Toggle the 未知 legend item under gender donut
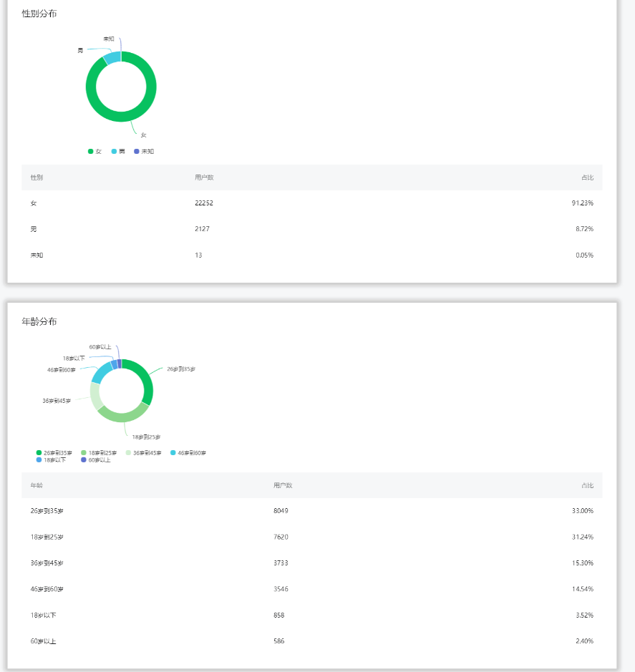The image size is (635, 672). [x=144, y=151]
